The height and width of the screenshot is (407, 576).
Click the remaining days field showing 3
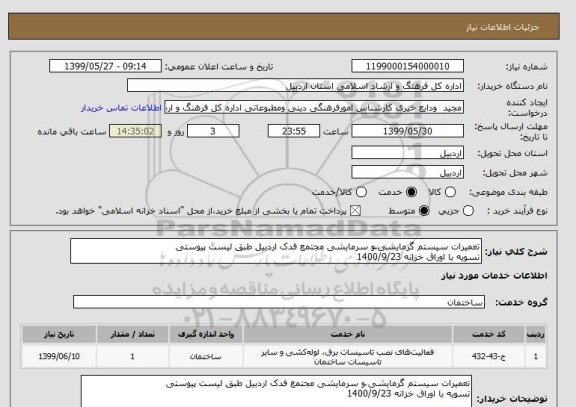tap(213, 131)
